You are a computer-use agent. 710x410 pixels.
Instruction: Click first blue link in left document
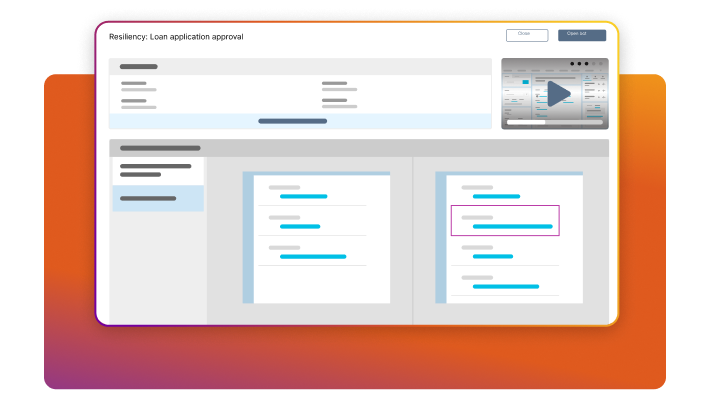pyautogui.click(x=303, y=196)
